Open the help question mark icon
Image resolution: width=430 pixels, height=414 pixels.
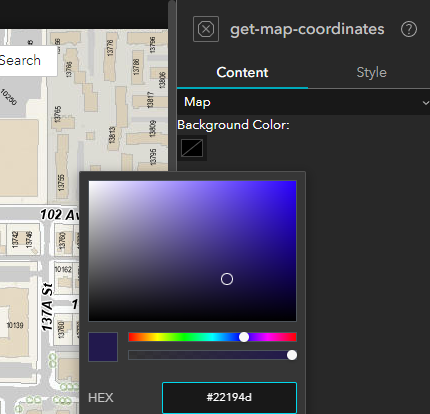point(409,29)
